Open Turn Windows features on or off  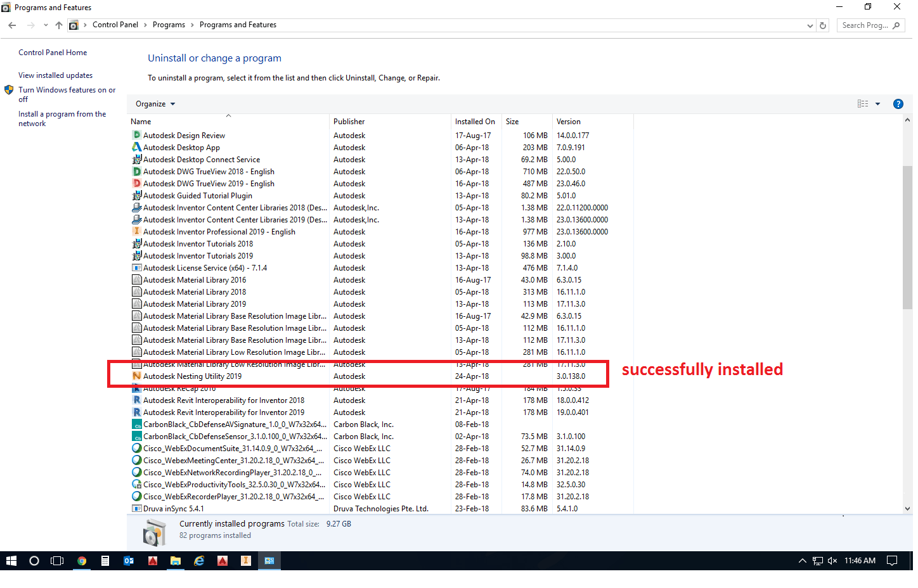pos(67,94)
